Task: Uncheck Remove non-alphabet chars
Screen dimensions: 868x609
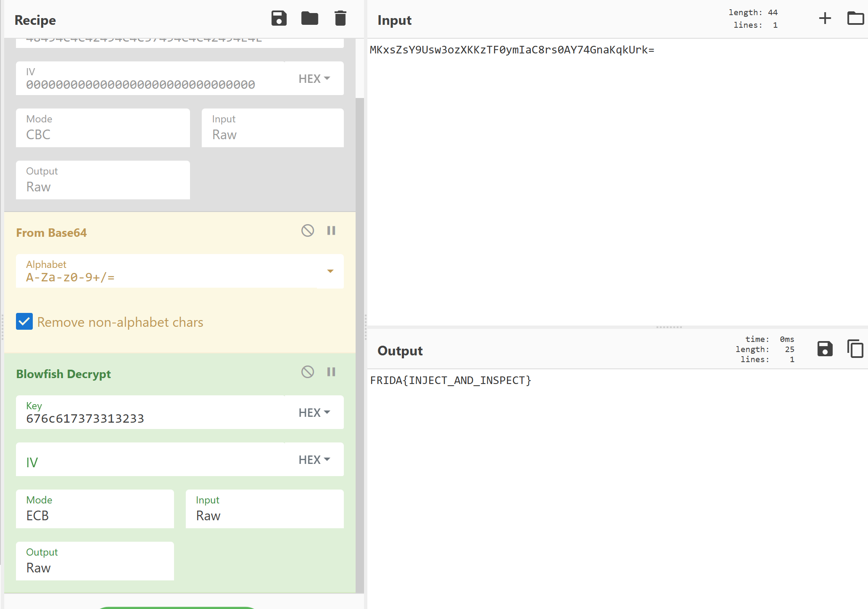Action: [x=24, y=321]
